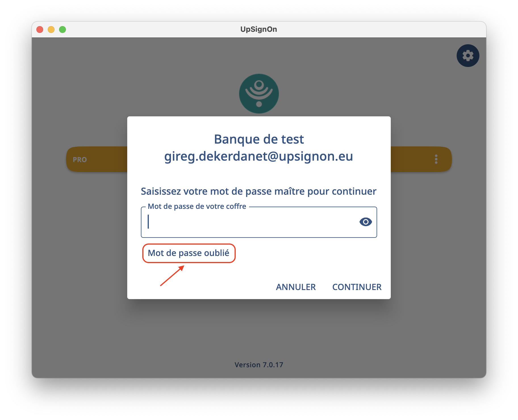Image resolution: width=518 pixels, height=420 pixels.
Task: Click the Version 7.0.17 text
Action: (x=259, y=365)
